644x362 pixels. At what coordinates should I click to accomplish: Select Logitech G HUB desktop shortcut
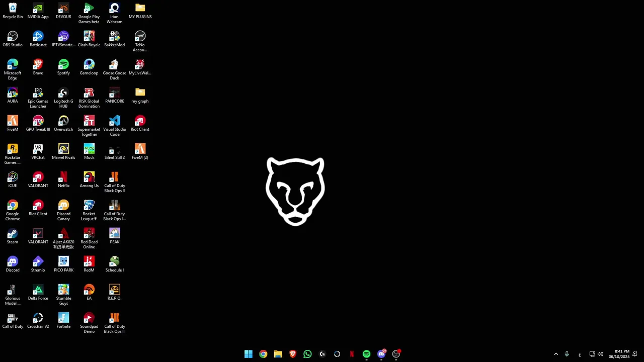pos(63,98)
